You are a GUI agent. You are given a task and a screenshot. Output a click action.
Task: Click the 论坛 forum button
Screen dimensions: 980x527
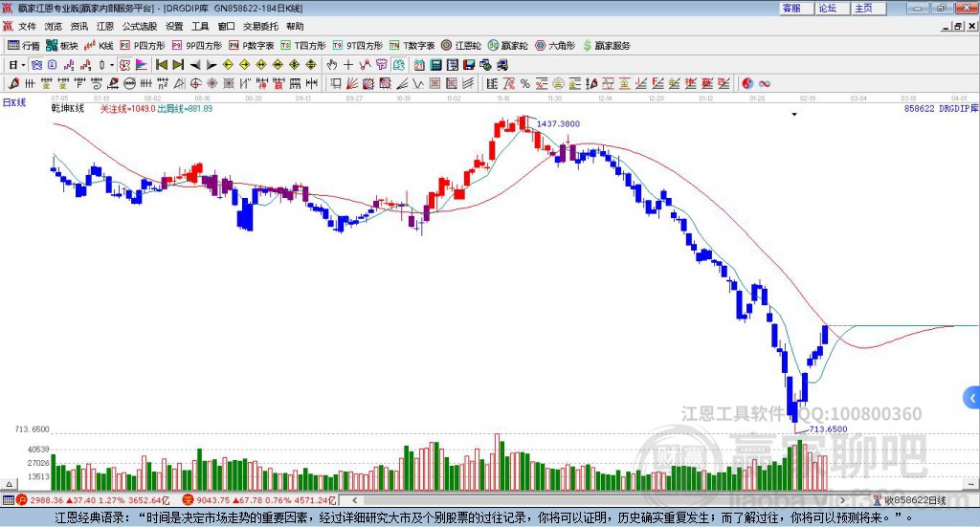pos(832,8)
